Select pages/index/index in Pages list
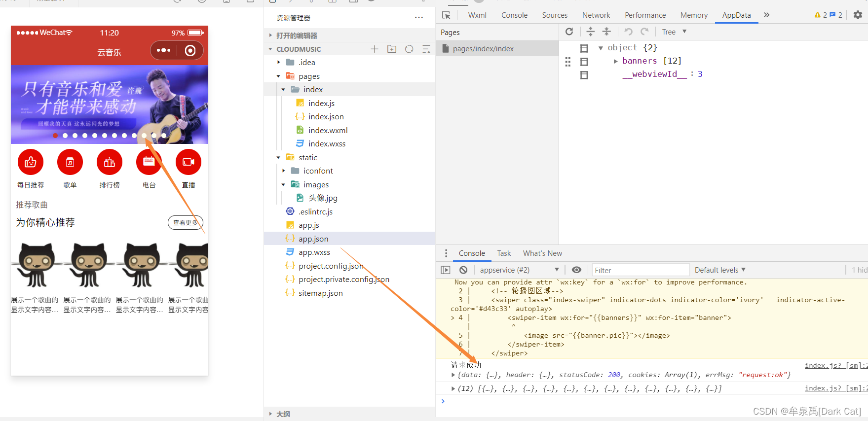The width and height of the screenshot is (868, 421). point(497,48)
